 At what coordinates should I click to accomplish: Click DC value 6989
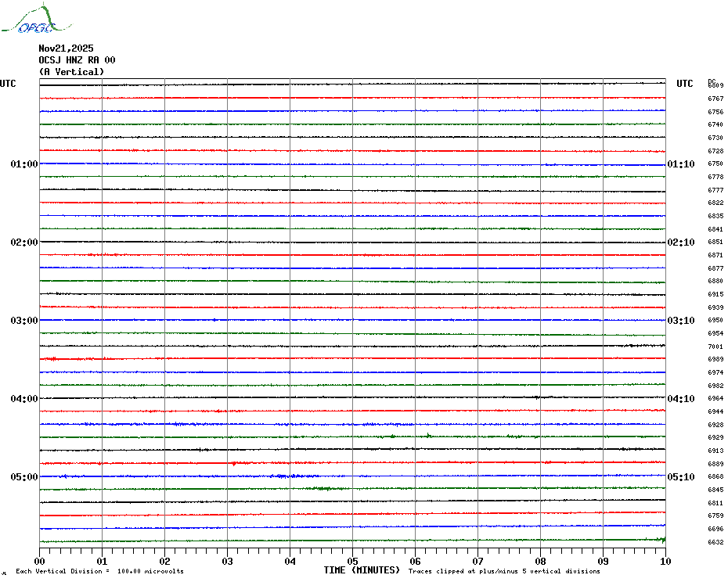coord(715,359)
